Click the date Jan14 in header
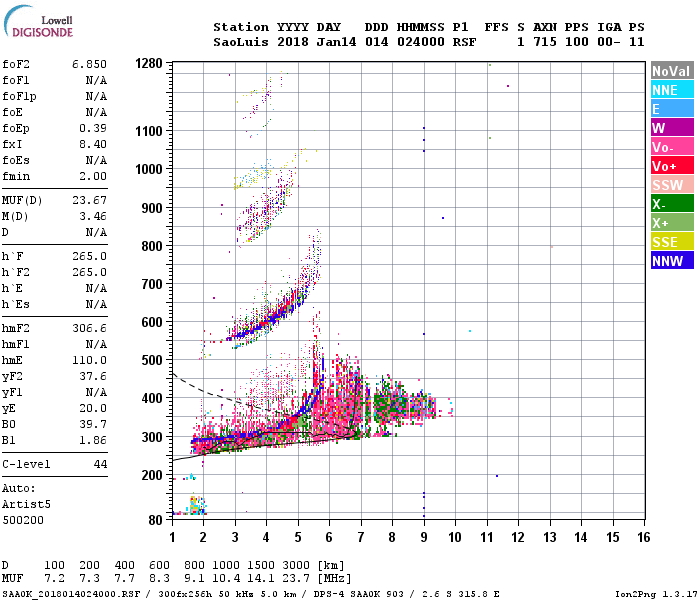The height and width of the screenshot is (600, 700). click(x=336, y=42)
